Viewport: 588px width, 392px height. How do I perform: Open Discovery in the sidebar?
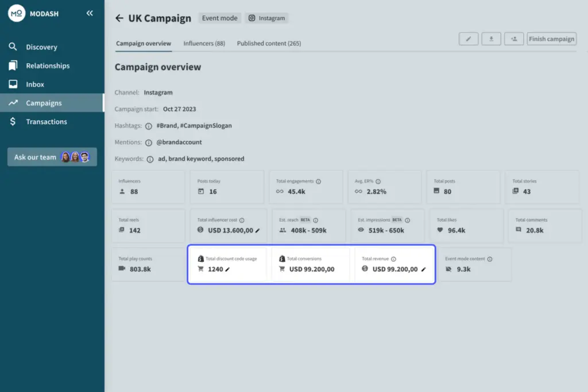[41, 47]
